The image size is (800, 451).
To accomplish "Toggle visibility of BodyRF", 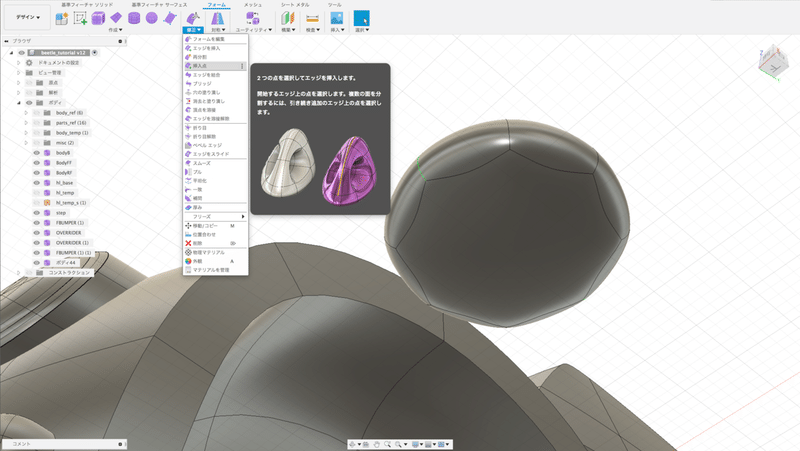I will (36, 172).
